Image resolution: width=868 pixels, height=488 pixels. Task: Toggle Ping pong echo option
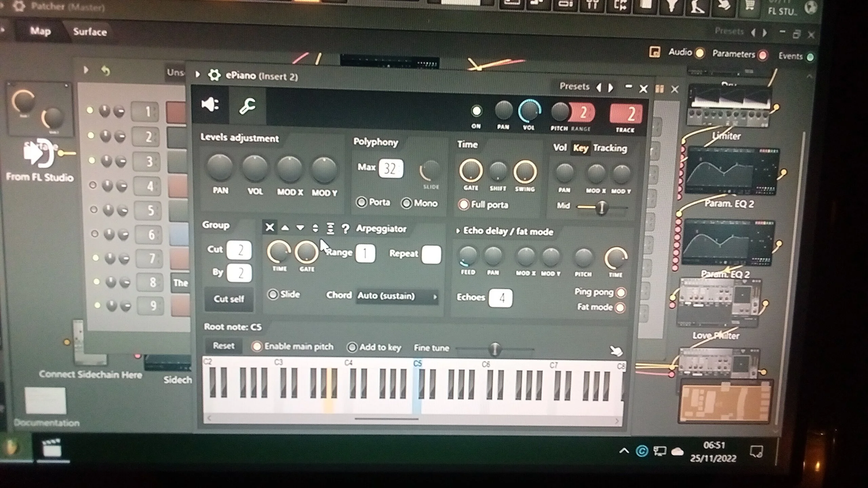[621, 292]
